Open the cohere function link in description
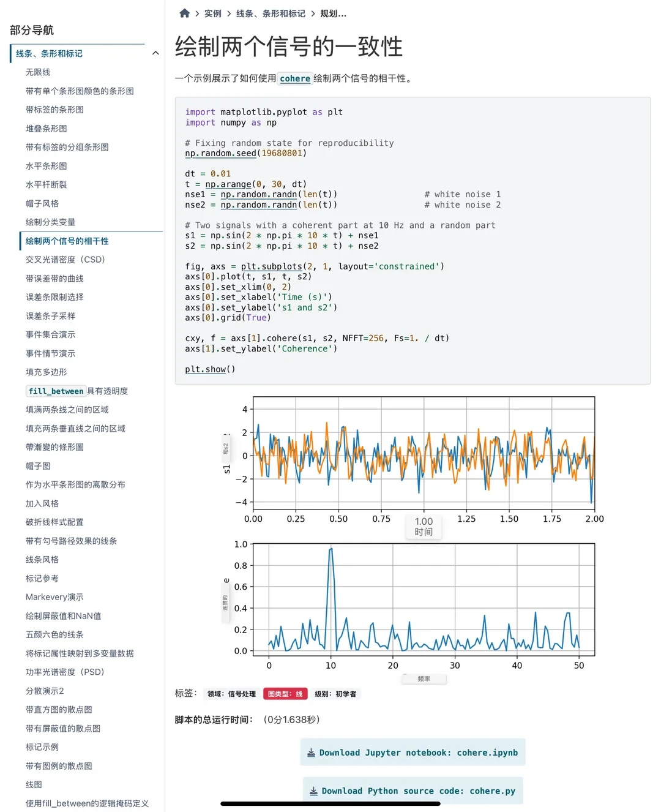 [295, 78]
